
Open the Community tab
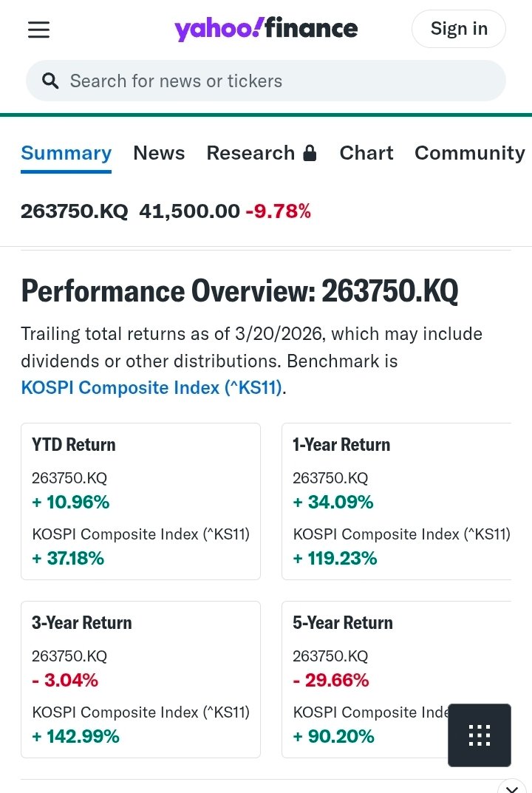[x=470, y=153]
